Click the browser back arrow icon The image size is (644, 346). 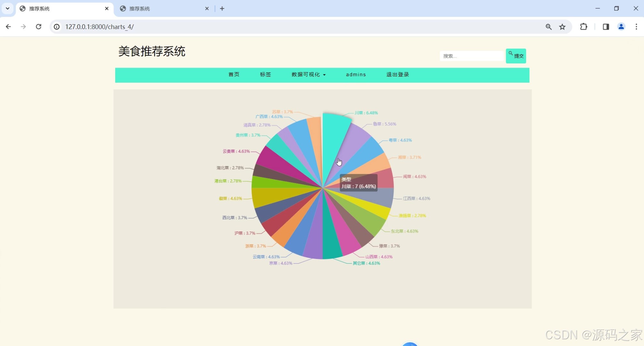8,27
